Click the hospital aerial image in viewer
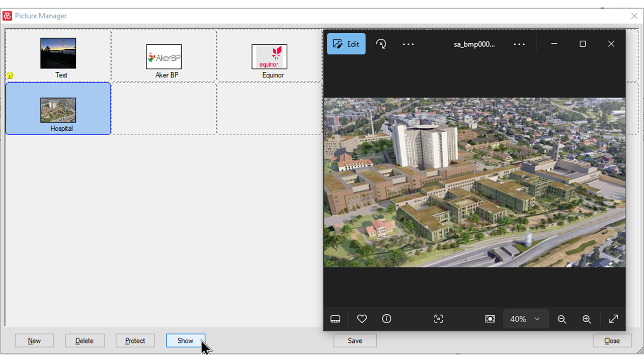 pos(474,183)
